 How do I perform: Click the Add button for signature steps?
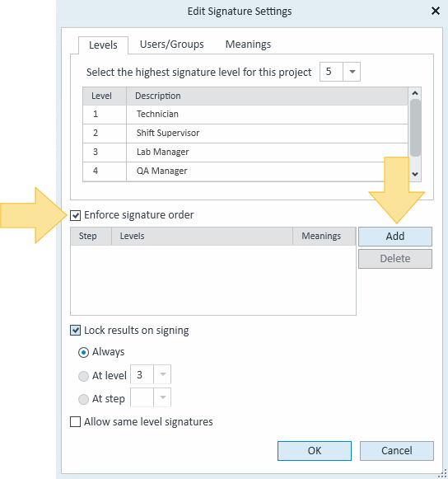point(395,237)
